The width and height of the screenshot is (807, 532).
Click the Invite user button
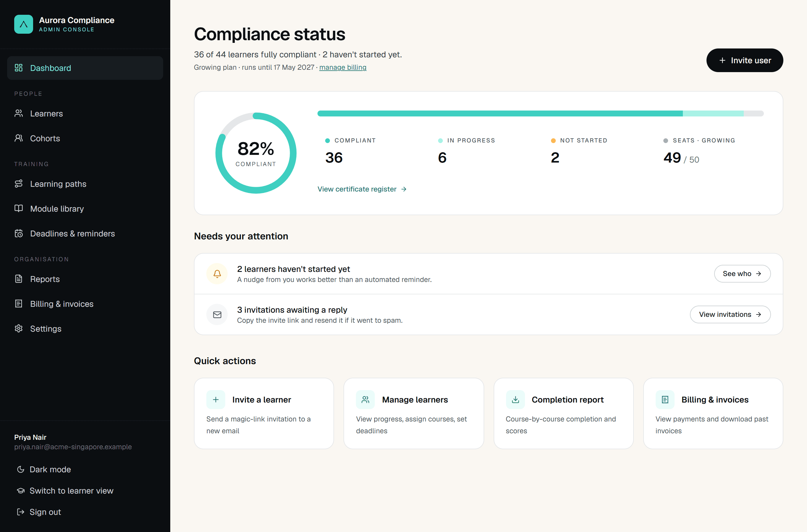(745, 60)
